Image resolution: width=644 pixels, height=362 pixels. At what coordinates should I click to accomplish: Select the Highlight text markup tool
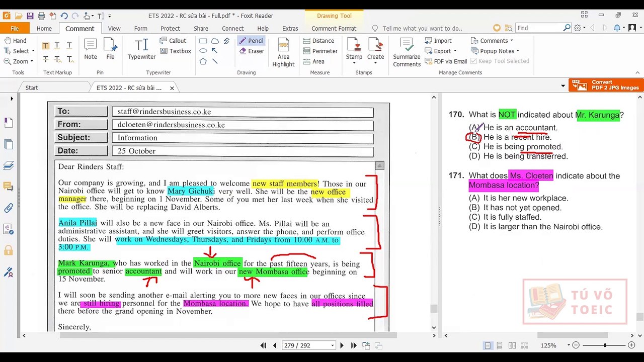pos(46,46)
